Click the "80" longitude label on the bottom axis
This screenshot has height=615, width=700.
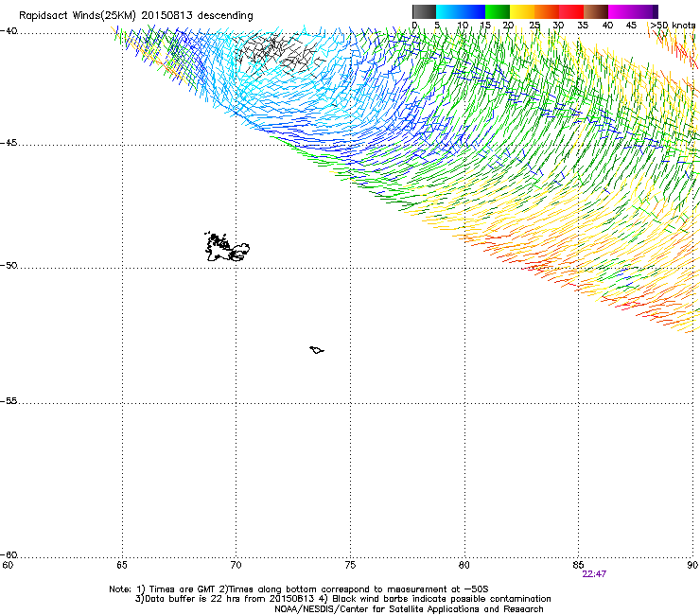point(464,566)
